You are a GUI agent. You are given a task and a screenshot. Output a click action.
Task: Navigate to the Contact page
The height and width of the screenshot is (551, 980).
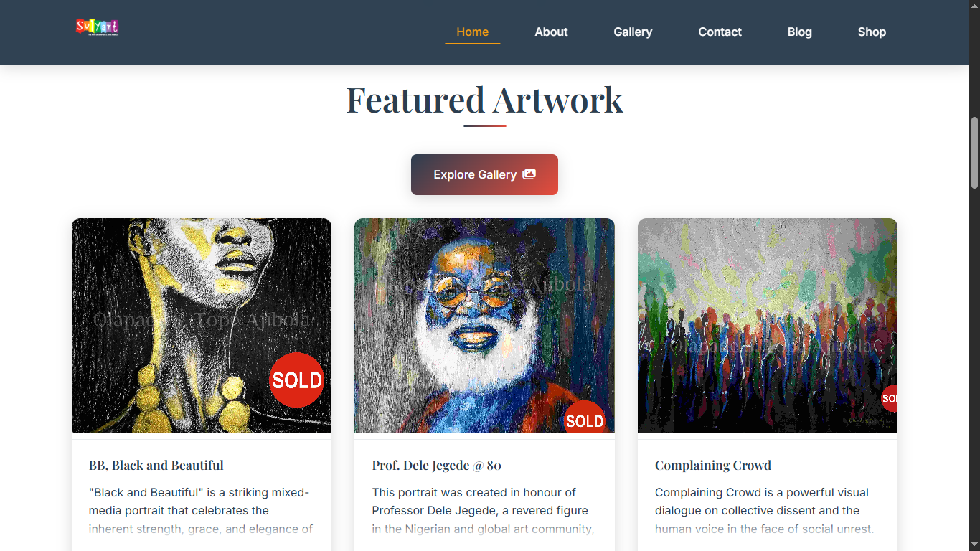tap(720, 32)
